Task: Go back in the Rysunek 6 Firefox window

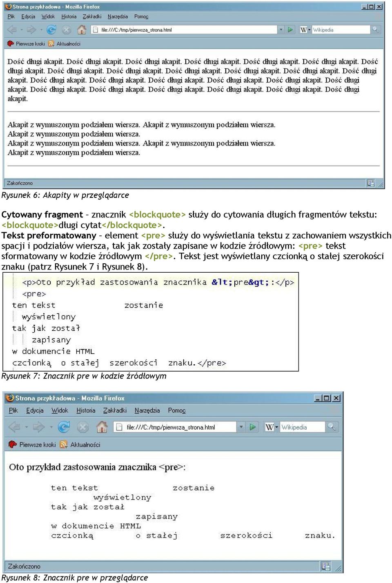Action: [12, 30]
